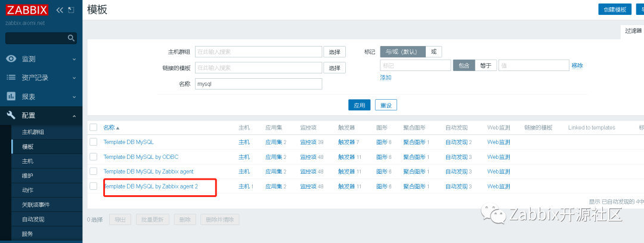Click the 标记 tag name field
This screenshot has height=243, width=644.
416,65
